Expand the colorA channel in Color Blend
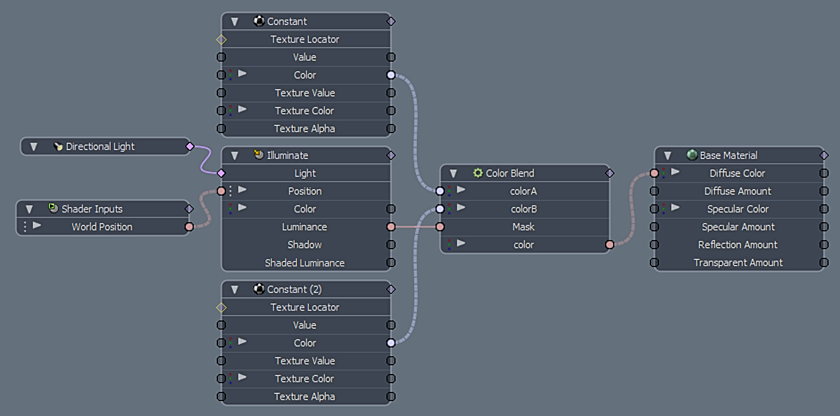Viewport: 840px width, 416px height. 461,191
